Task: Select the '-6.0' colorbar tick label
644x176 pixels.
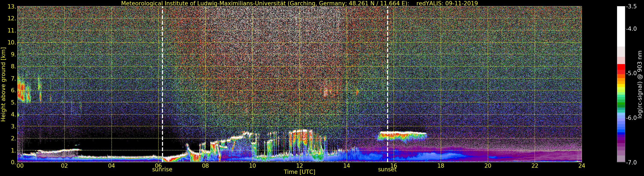Action: click(631, 118)
